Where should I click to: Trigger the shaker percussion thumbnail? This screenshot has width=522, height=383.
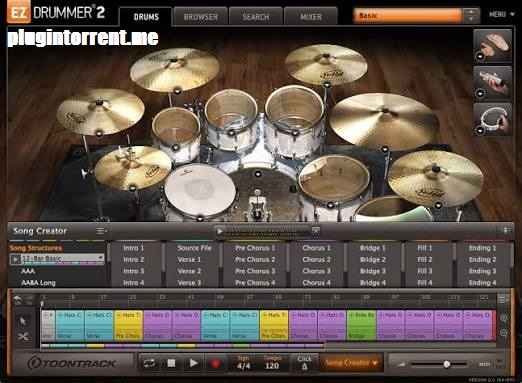pyautogui.click(x=492, y=83)
